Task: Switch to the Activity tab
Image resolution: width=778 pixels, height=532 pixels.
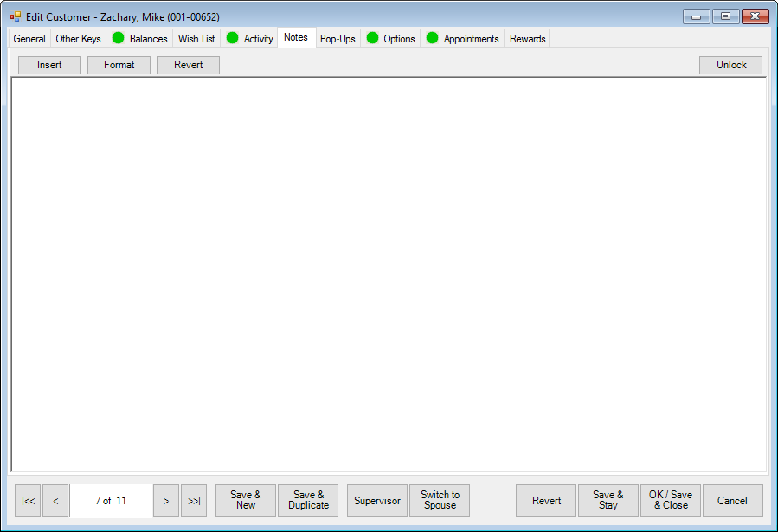Action: click(x=249, y=39)
